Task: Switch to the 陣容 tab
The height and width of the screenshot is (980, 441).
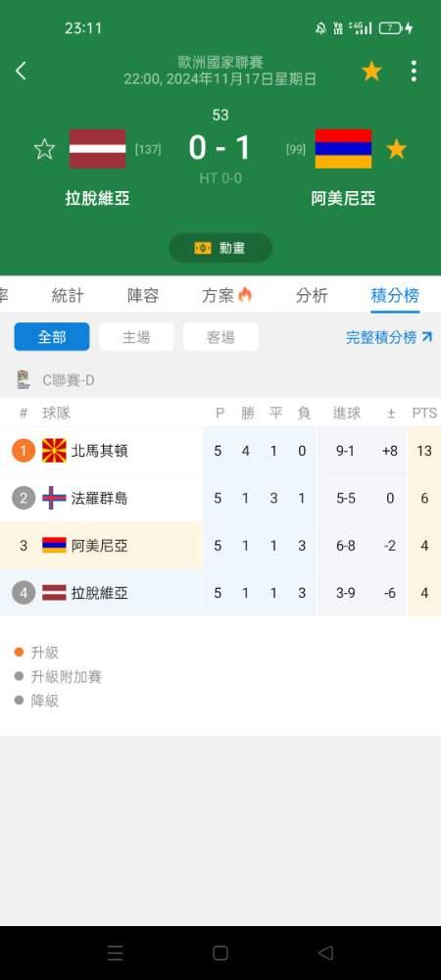Action: point(143,296)
